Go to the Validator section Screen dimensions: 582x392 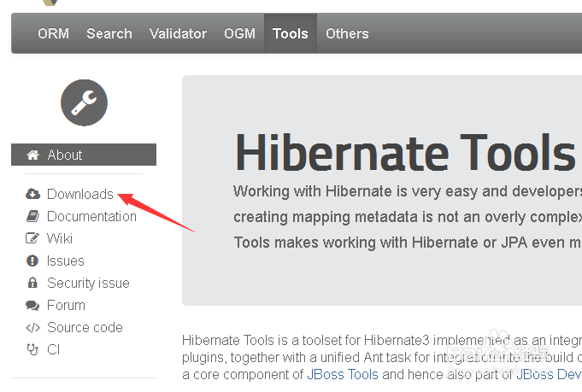coord(178,34)
